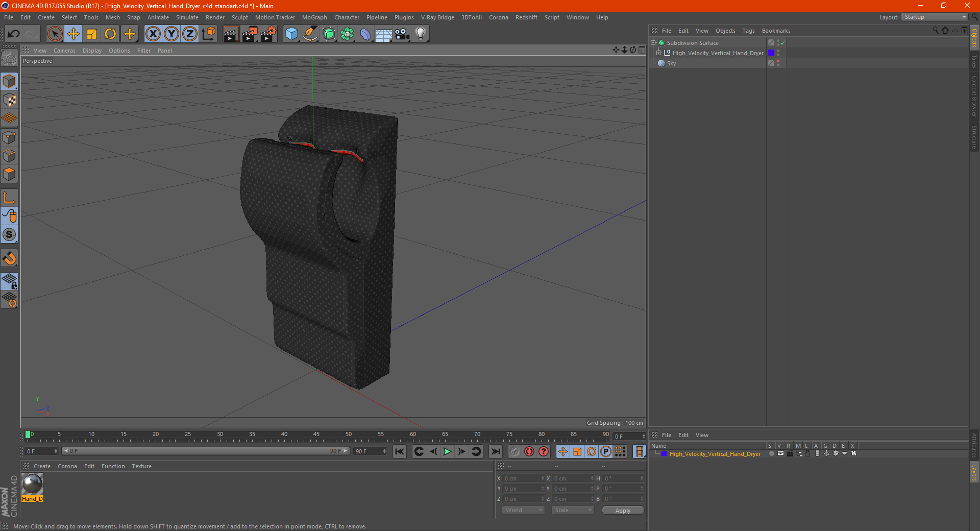Toggle Autokeying red button
The height and width of the screenshot is (531, 980).
(x=529, y=451)
